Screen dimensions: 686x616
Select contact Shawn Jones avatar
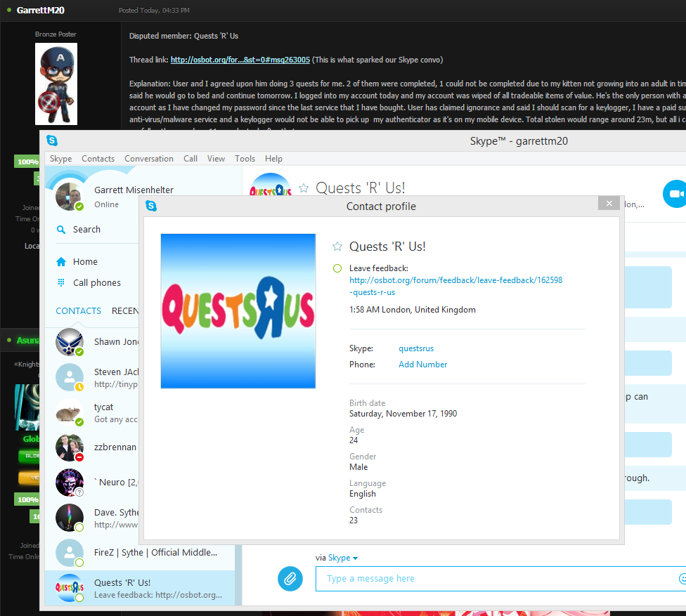[70, 342]
